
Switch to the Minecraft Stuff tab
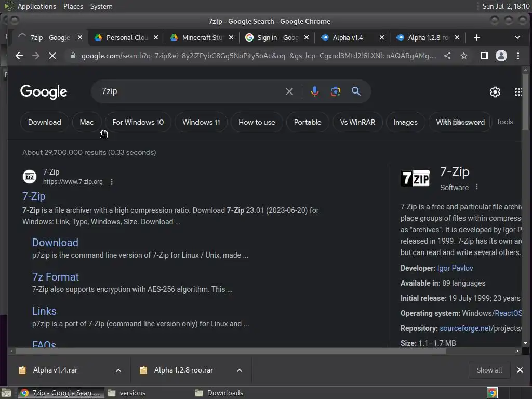(x=202, y=37)
